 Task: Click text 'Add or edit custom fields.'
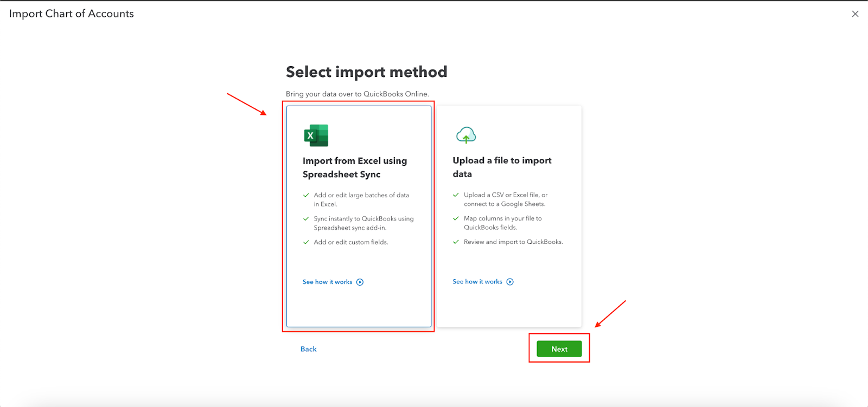point(351,242)
